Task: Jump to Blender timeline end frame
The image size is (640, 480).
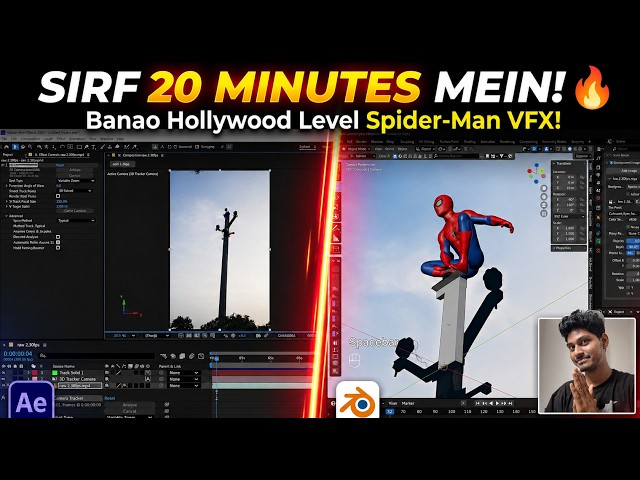Action: (x=510, y=403)
